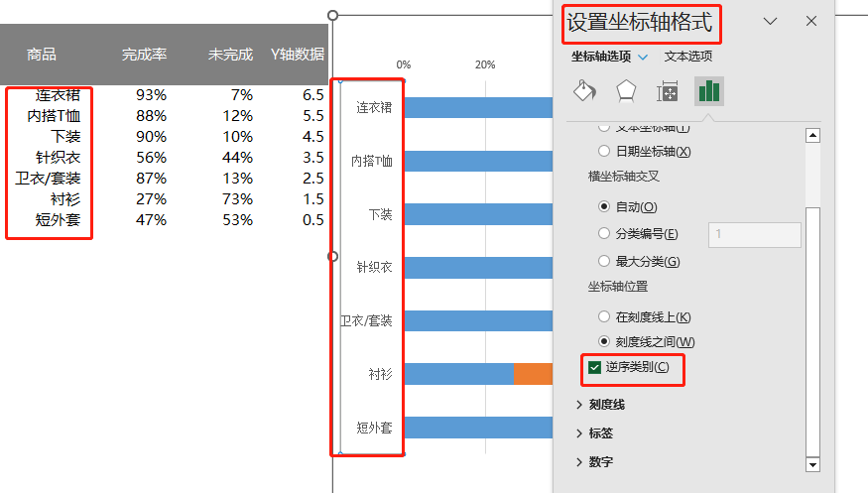Click the 0% horizontal axis label
The height and width of the screenshot is (493, 868).
tap(404, 64)
